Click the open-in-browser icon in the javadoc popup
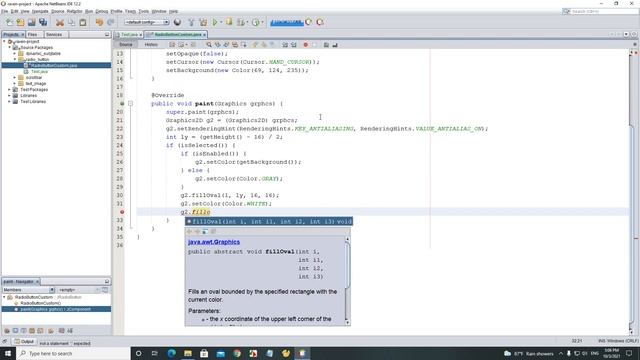 pos(205,231)
